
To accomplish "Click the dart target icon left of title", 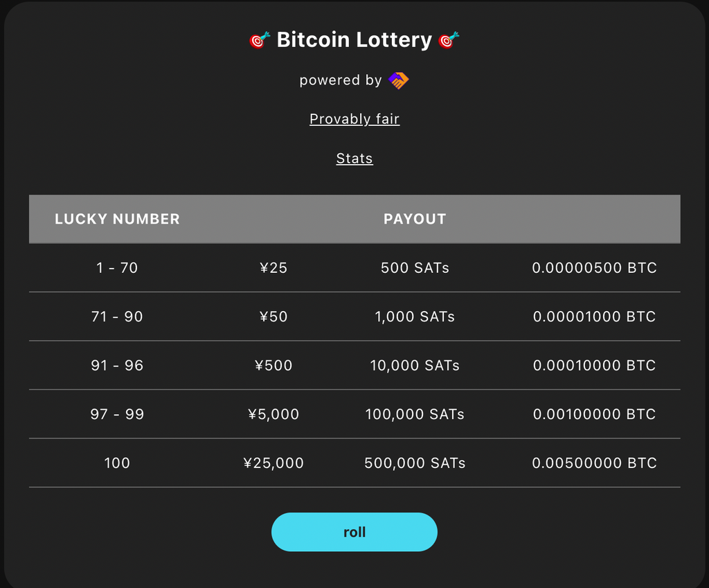I will click(260, 39).
